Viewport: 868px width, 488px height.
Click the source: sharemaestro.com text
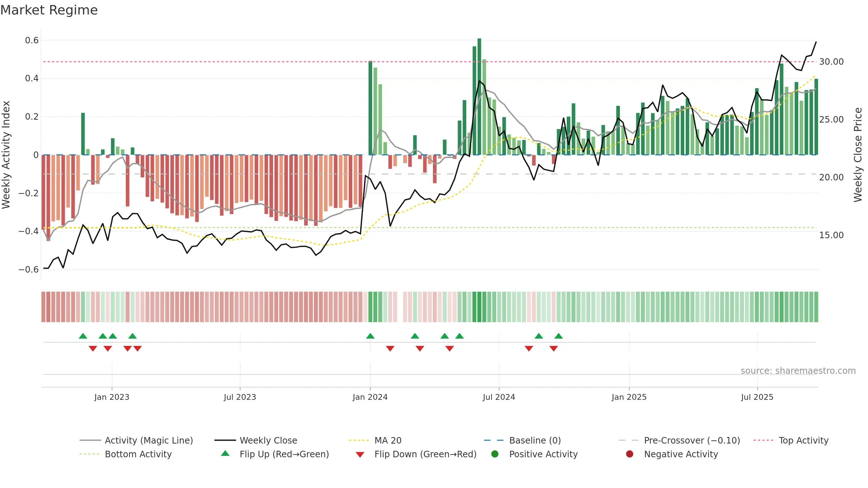(798, 371)
